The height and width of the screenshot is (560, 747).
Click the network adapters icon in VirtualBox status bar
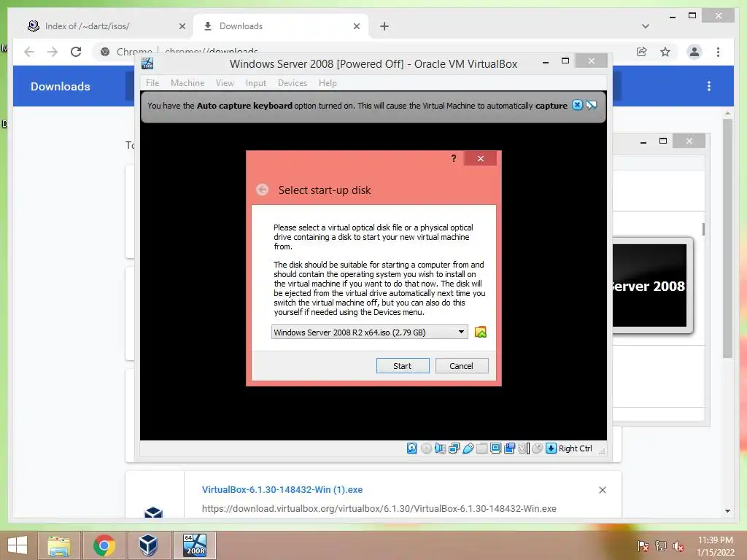[x=454, y=448]
